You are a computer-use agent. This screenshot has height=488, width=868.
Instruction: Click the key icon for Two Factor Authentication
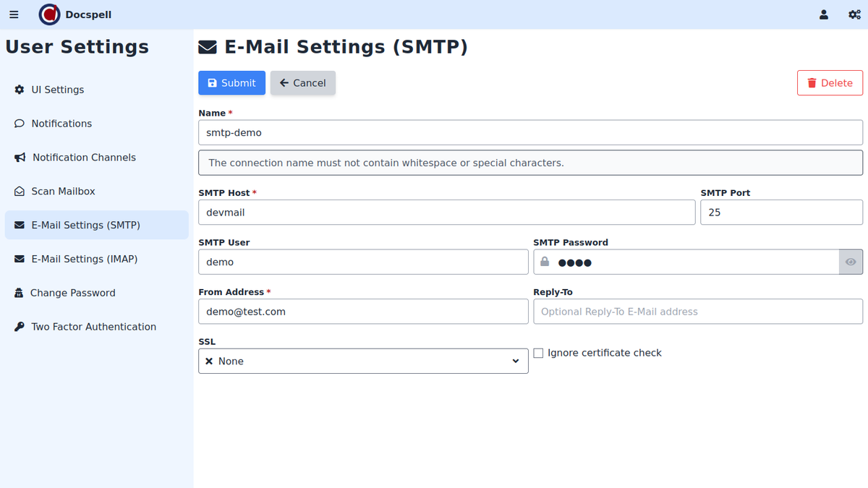point(20,327)
